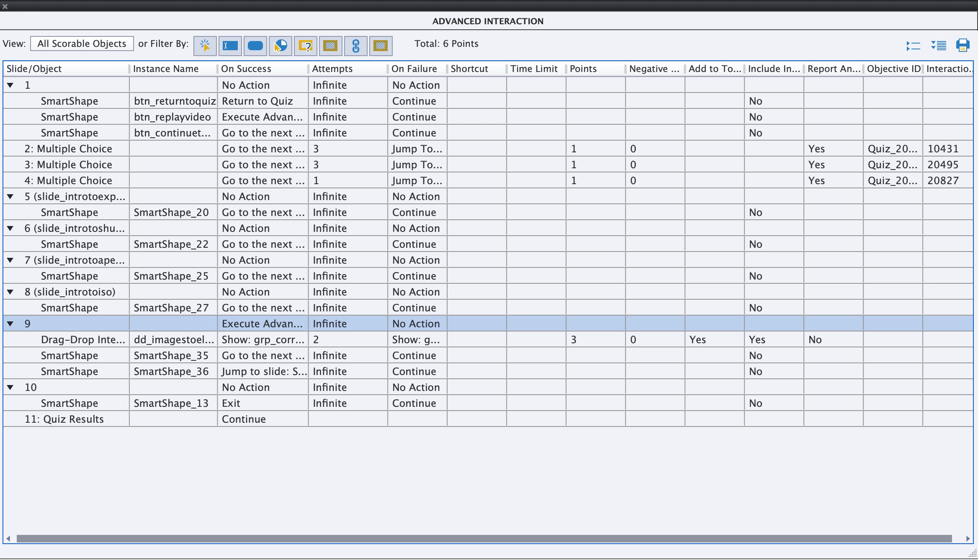Screen dimensions: 978x560
Task: Click the horizontal scrollbar thumb
Action: (x=484, y=539)
